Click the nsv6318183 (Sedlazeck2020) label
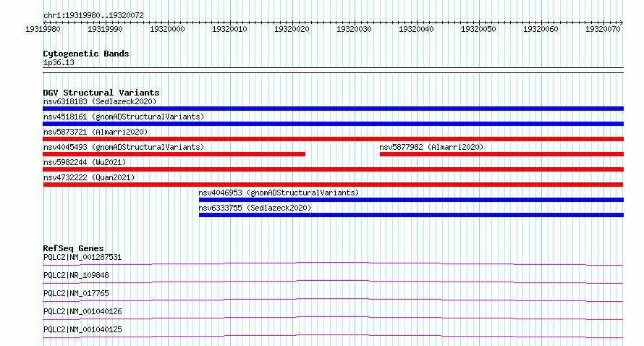This screenshot has height=346, width=644. [x=100, y=101]
